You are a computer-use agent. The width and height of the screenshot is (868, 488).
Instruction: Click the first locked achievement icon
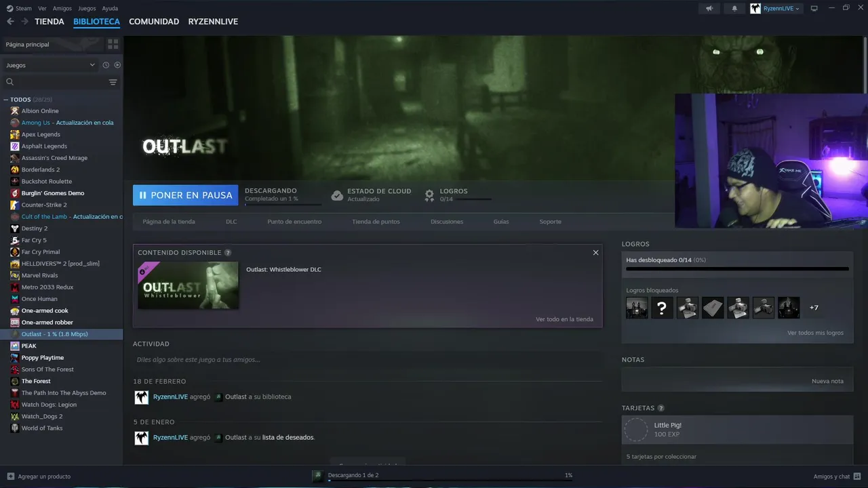[x=637, y=308]
